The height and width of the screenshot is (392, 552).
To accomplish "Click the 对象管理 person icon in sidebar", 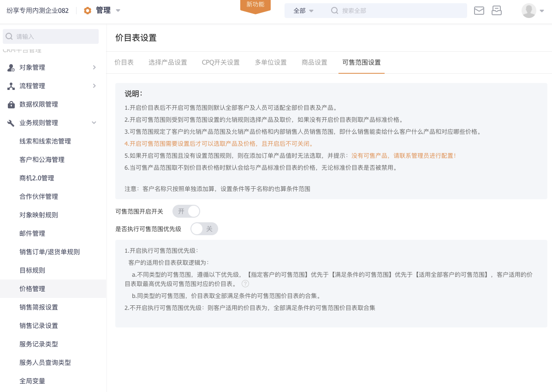I will click(x=11, y=67).
